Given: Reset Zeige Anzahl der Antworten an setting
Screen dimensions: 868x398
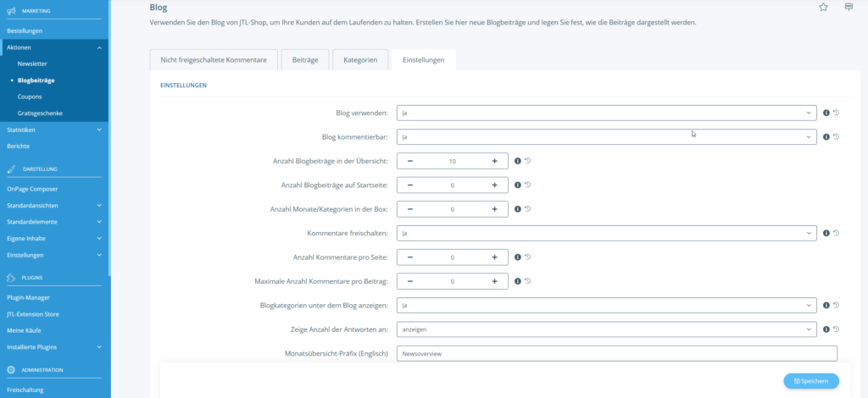Looking at the screenshot, I should click(x=837, y=329).
